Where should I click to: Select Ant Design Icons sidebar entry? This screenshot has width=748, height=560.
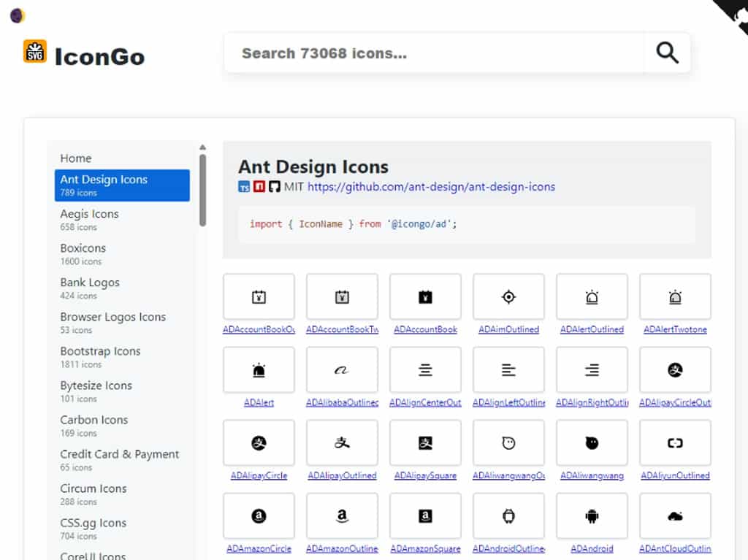[x=122, y=185]
